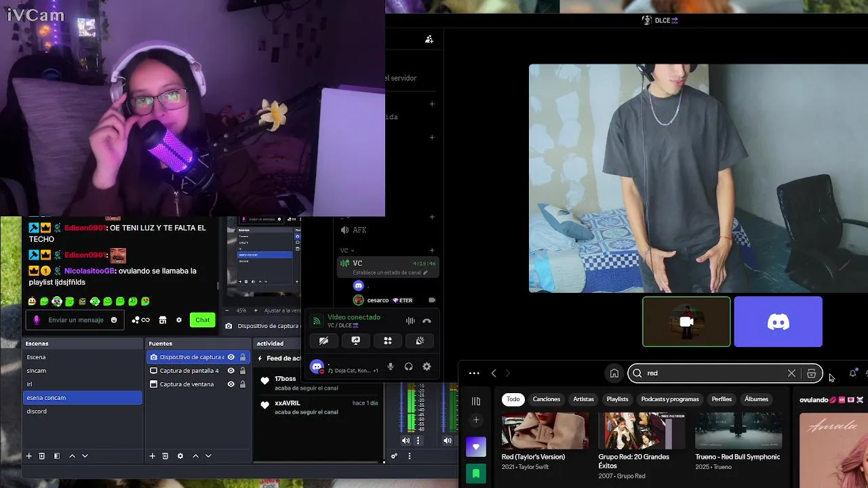Go to Spotify home
The width and height of the screenshot is (868, 488).
tap(614, 373)
